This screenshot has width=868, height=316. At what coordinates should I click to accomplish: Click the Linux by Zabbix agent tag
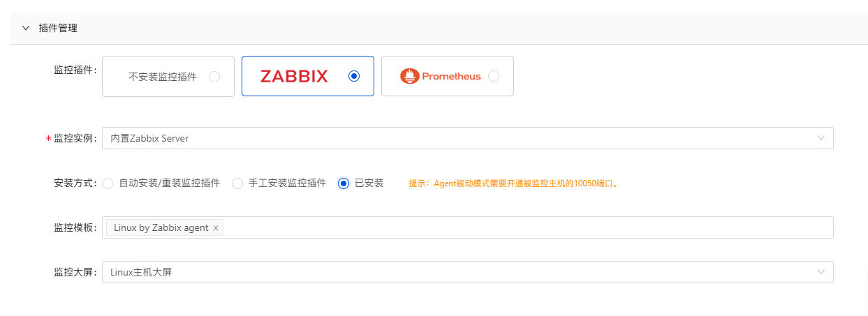(x=161, y=228)
